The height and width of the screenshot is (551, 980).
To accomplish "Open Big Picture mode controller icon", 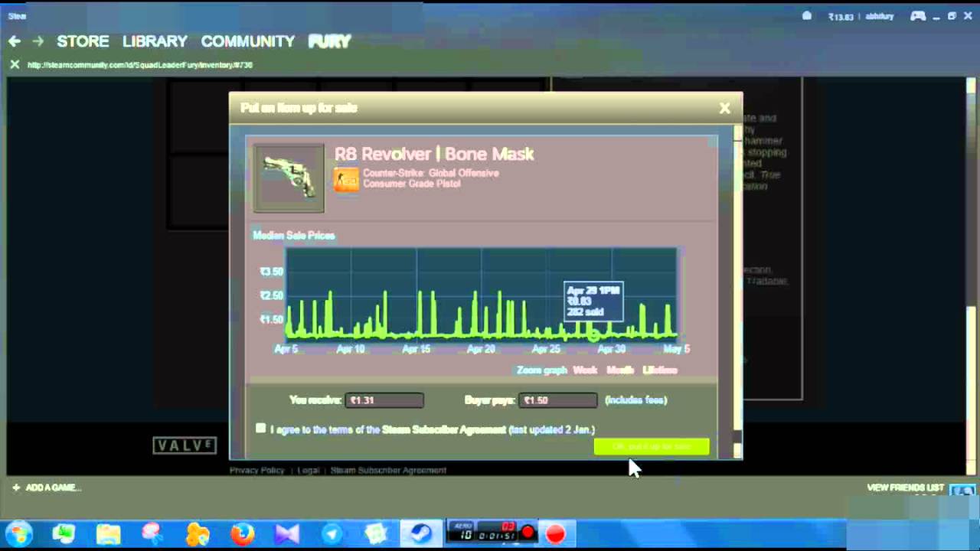I will tap(917, 15).
